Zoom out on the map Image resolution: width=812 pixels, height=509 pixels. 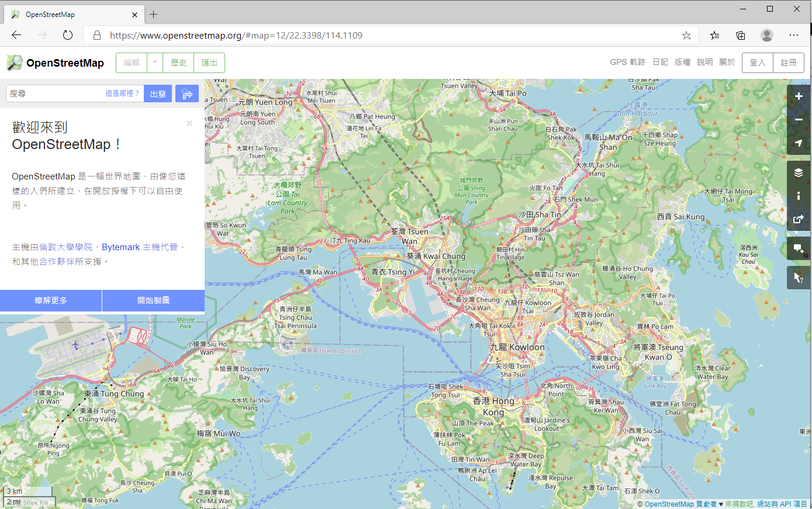tap(799, 120)
